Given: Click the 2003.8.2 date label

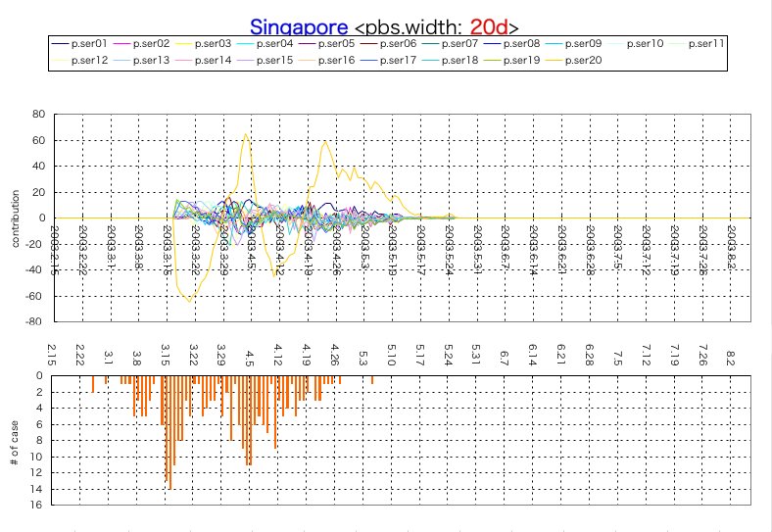Looking at the screenshot, I should point(732,247).
